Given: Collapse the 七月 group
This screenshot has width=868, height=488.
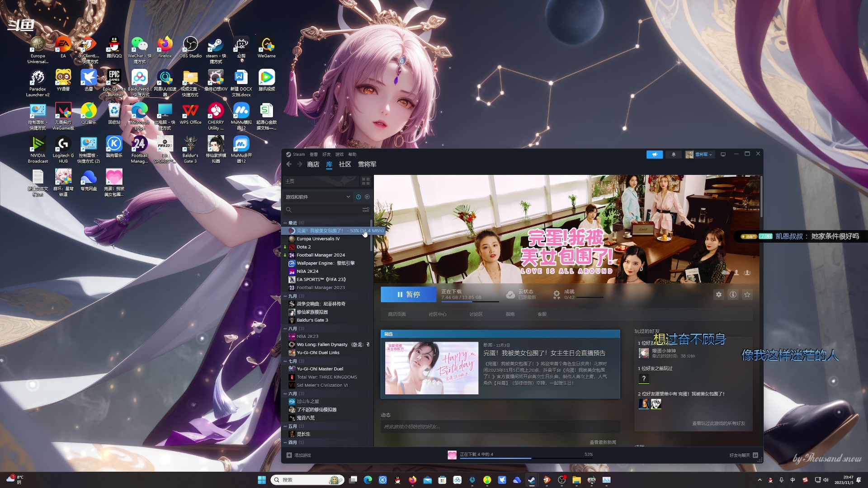Looking at the screenshot, I should 285,361.
